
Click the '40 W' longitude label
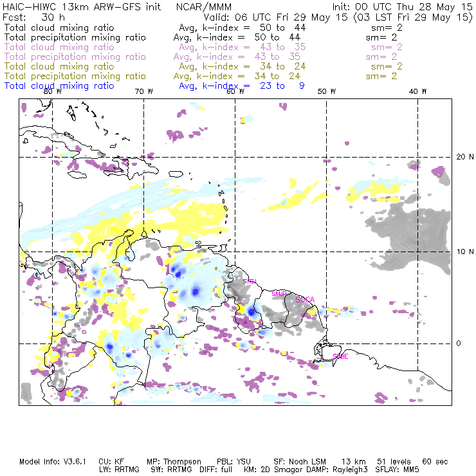(417, 91)
